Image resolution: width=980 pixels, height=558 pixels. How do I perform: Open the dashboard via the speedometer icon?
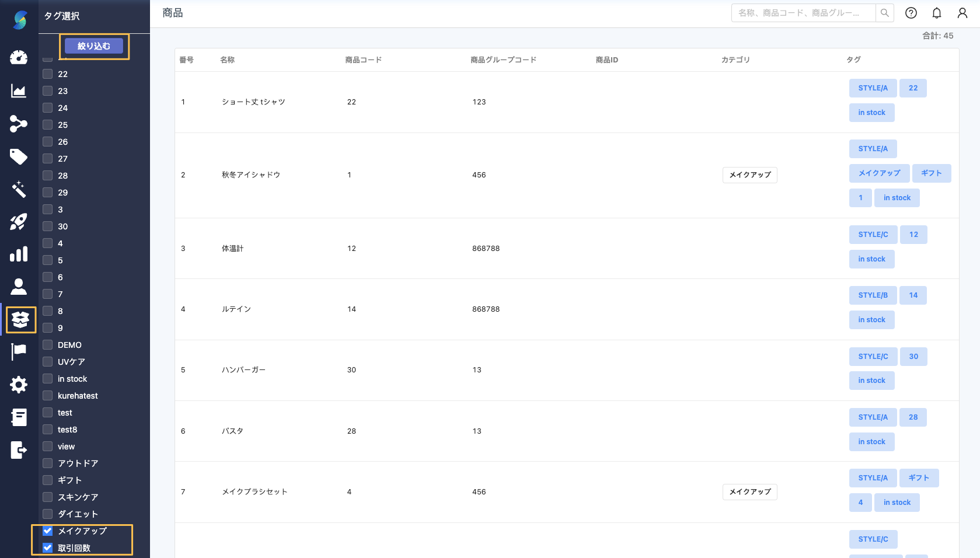[x=19, y=57]
